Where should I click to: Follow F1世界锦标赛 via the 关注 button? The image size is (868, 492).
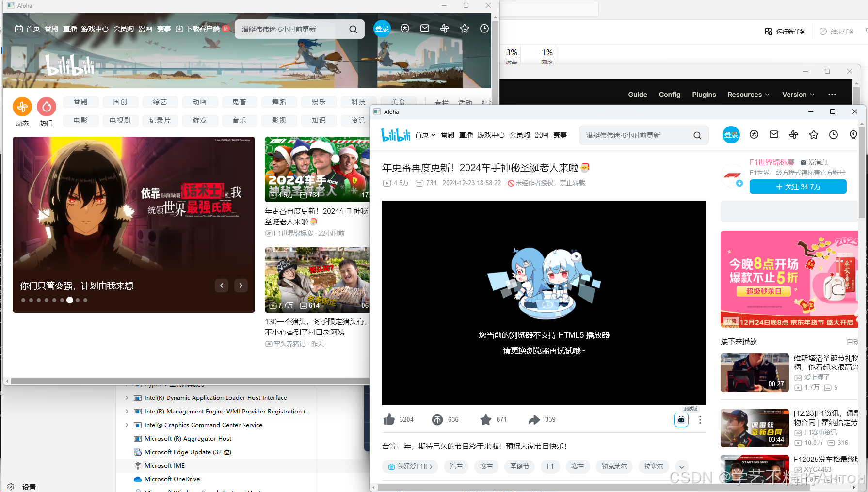click(x=798, y=187)
